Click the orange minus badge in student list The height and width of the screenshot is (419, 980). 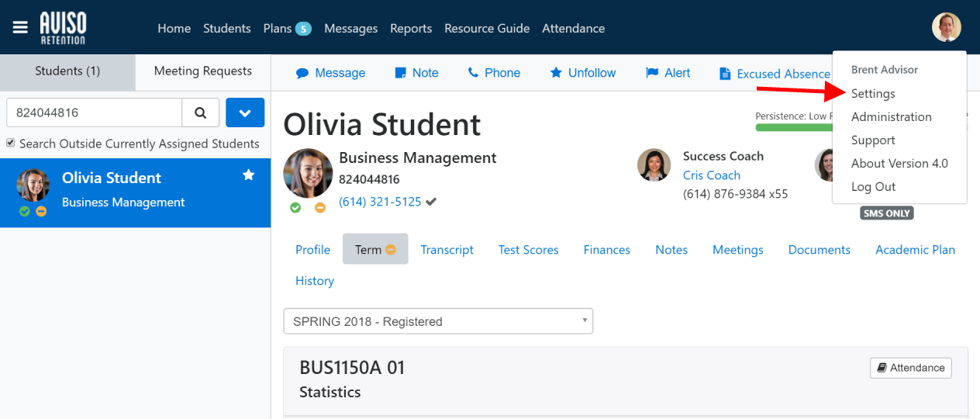coord(41,211)
